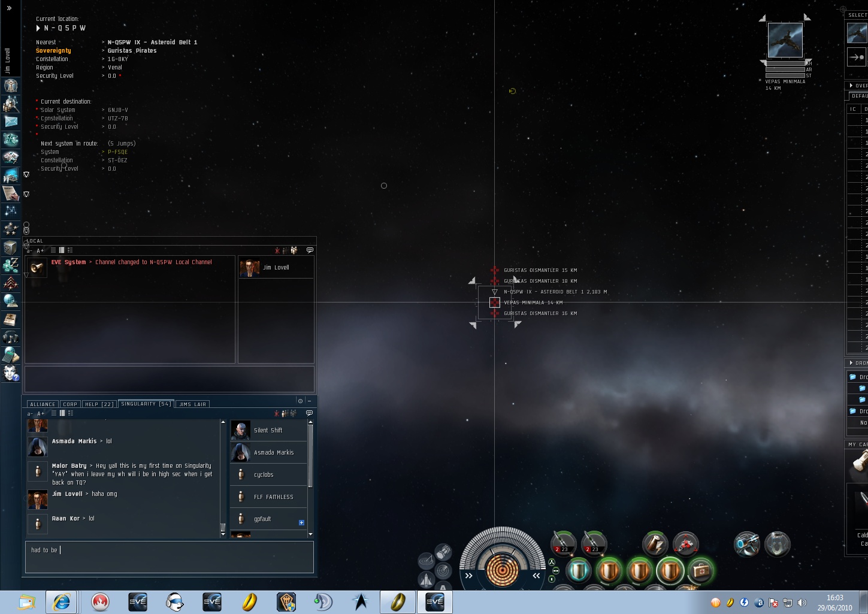Open the Character Sheet from the Neocom
The width and height of the screenshot is (868, 614).
[x=10, y=86]
